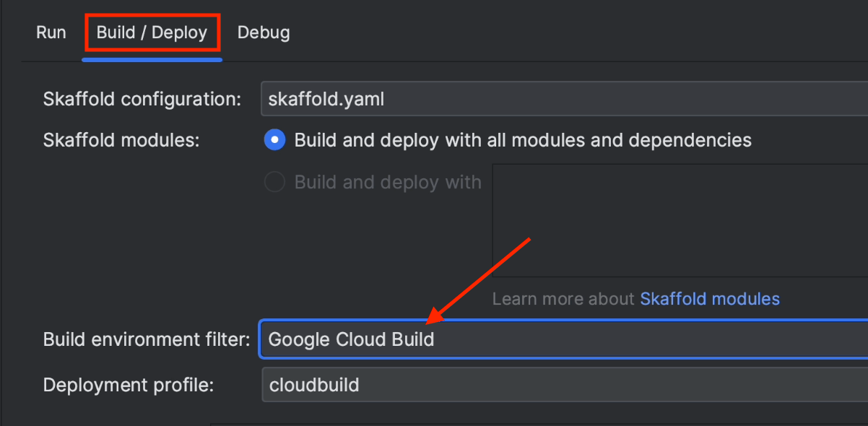Click the divider line below the tab bar
The image size is (868, 426).
click(505, 63)
